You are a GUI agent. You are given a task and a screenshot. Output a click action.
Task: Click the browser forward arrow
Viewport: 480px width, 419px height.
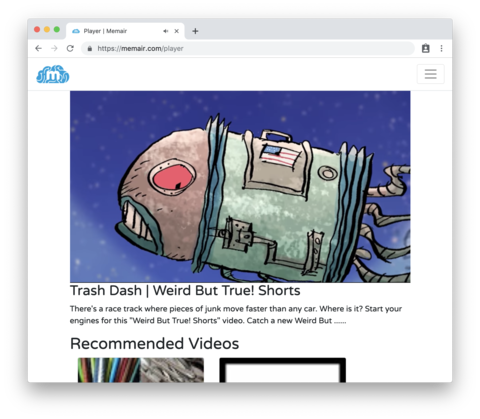click(54, 48)
